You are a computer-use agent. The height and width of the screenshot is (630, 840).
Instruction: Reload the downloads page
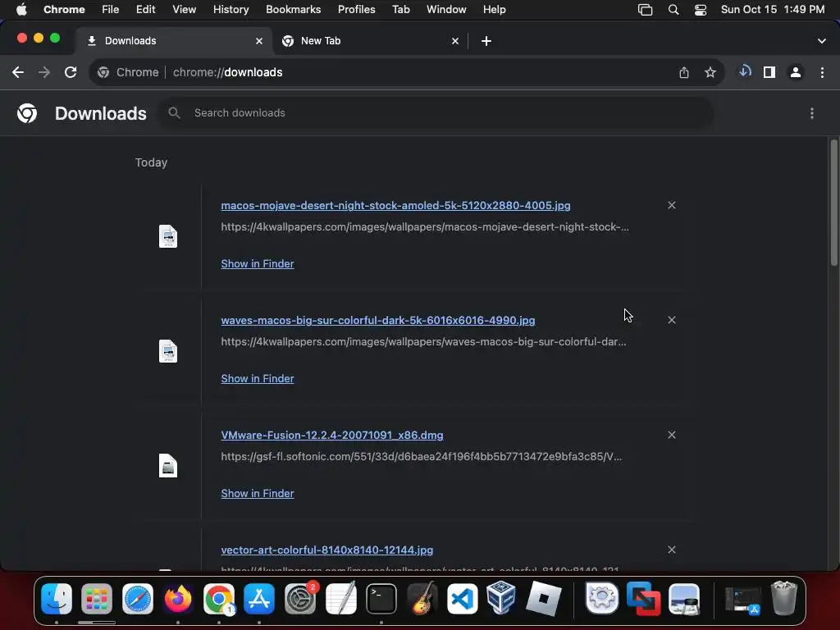[71, 72]
